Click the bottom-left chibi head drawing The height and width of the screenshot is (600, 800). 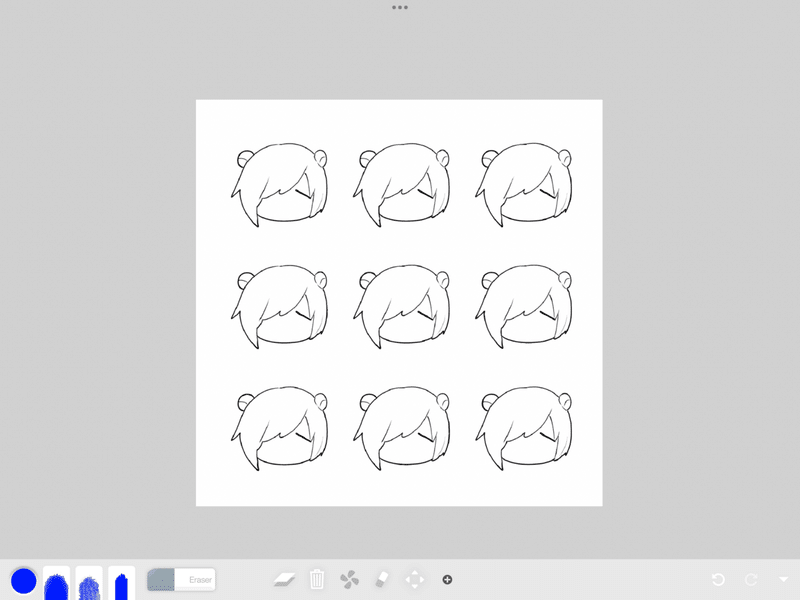pos(279,428)
